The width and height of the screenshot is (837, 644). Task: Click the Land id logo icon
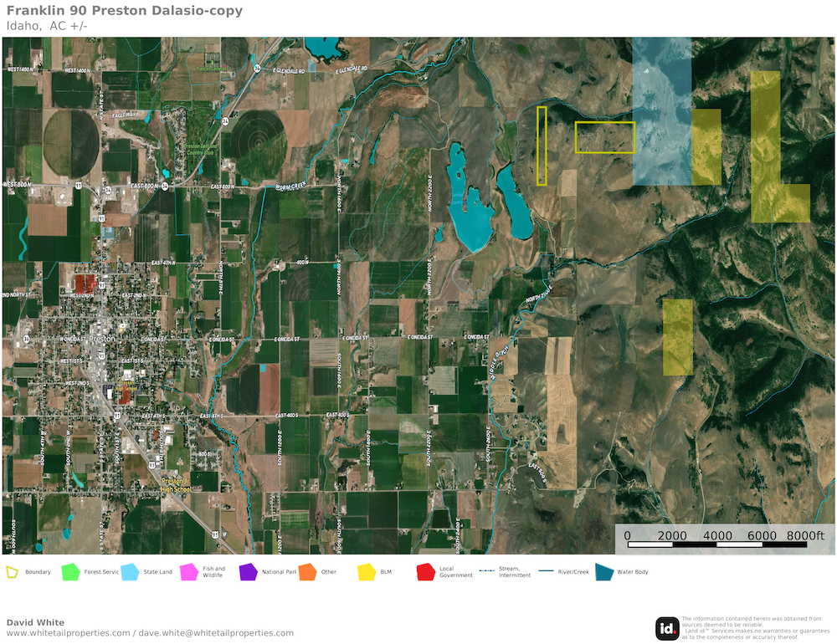click(x=667, y=628)
